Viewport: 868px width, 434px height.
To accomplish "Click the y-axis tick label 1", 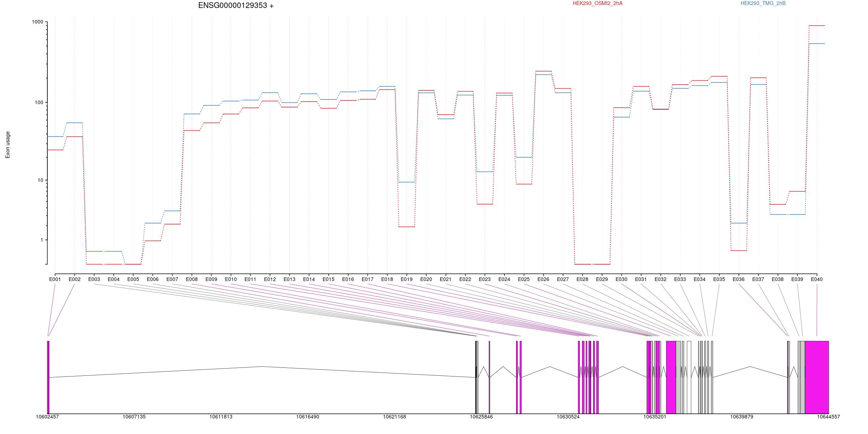I will click(42, 240).
